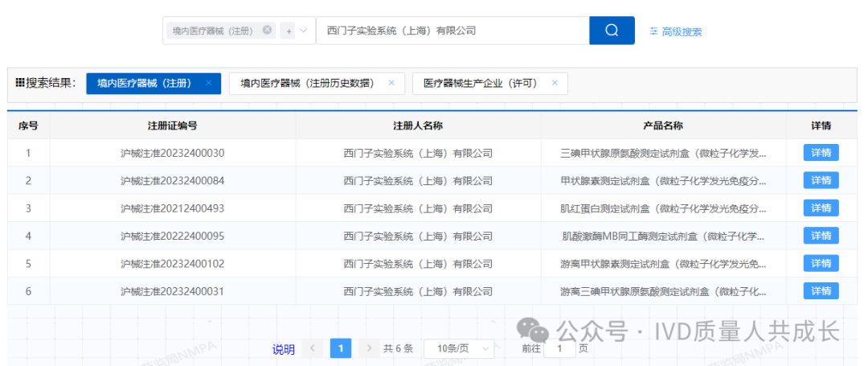Click cell 沪械注准20222400095
Viewport: 868px width, 366px height.
coord(172,236)
